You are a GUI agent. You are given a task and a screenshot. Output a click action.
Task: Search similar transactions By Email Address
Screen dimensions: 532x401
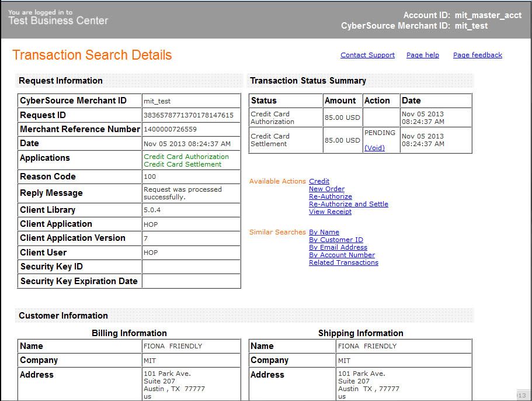(338, 247)
